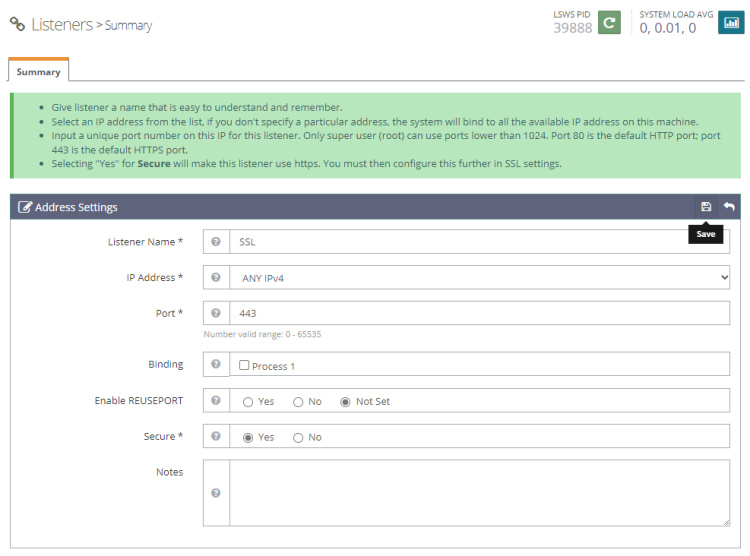This screenshot has width=750, height=556.
Task: Switch to the Summary tab
Action: [x=38, y=72]
